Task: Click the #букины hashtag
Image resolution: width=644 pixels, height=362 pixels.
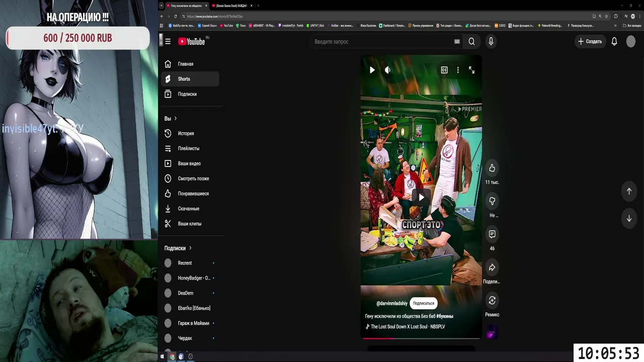Action: (445, 316)
